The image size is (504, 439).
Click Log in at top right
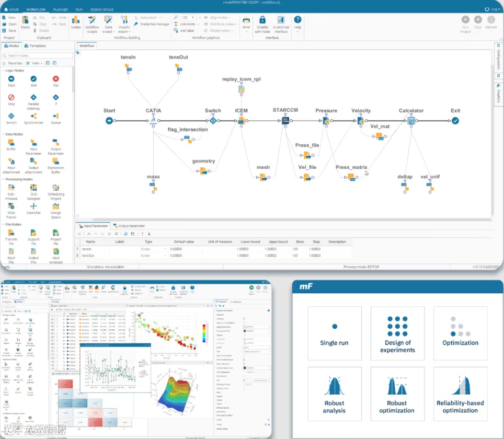(492, 9)
